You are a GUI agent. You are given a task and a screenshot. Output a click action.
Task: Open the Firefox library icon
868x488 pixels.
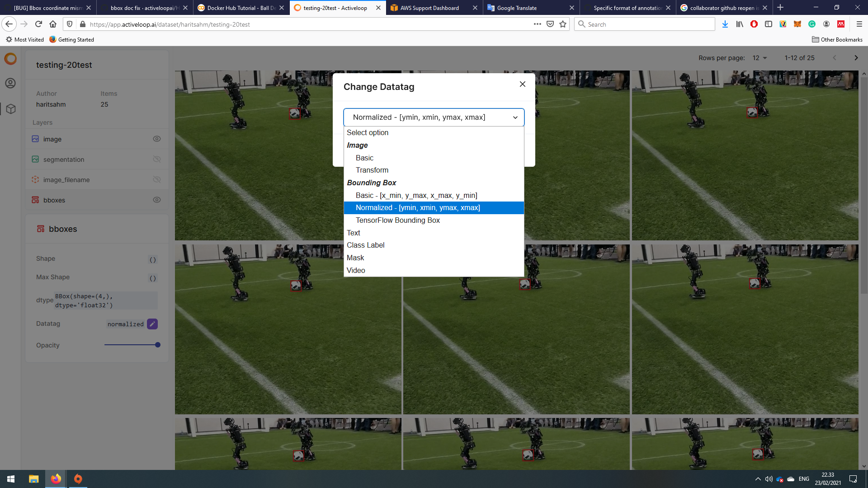[740, 24]
